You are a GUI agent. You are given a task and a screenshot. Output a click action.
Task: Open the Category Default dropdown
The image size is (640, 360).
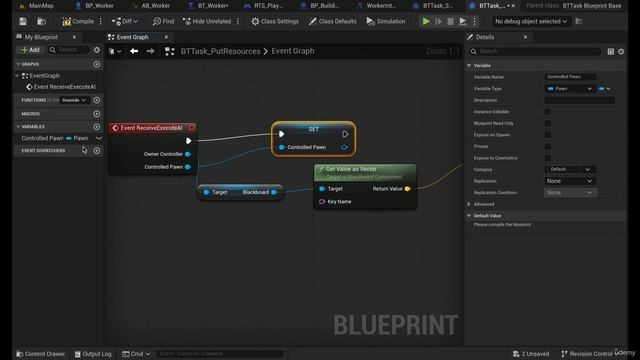point(570,169)
